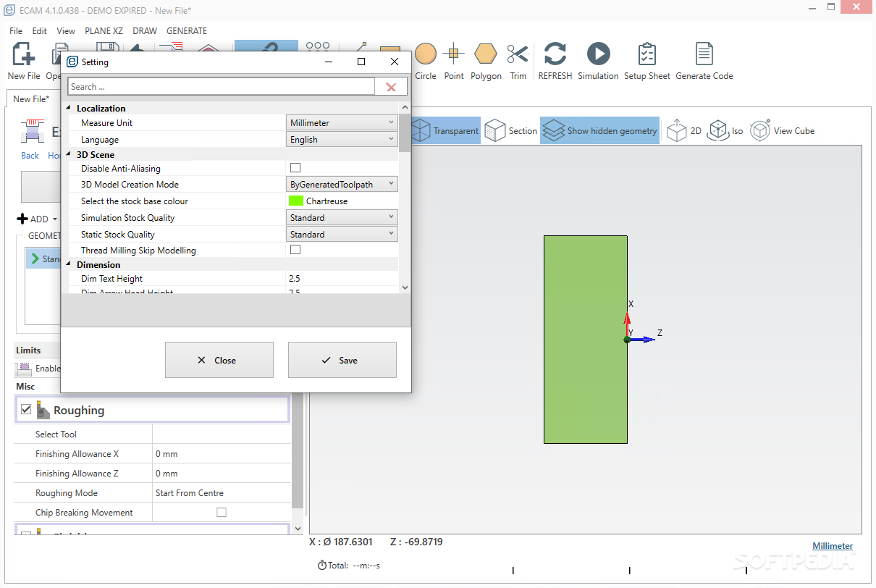This screenshot has width=876, height=588.
Task: Edit the Finishing Allowance Z value
Action: 222,474
